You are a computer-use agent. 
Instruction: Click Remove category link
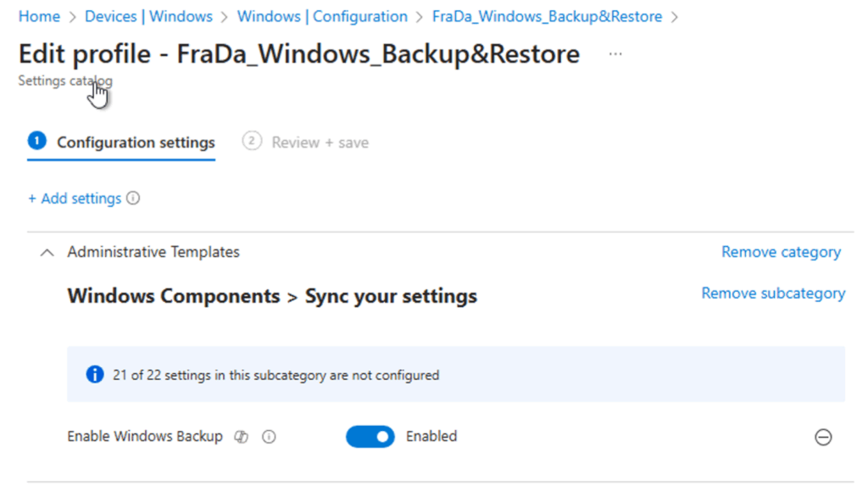pyautogui.click(x=781, y=252)
